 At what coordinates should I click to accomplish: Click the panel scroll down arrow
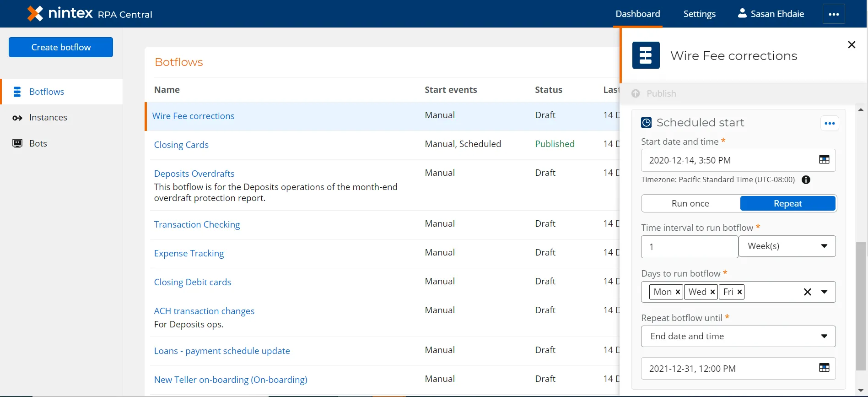(x=861, y=390)
